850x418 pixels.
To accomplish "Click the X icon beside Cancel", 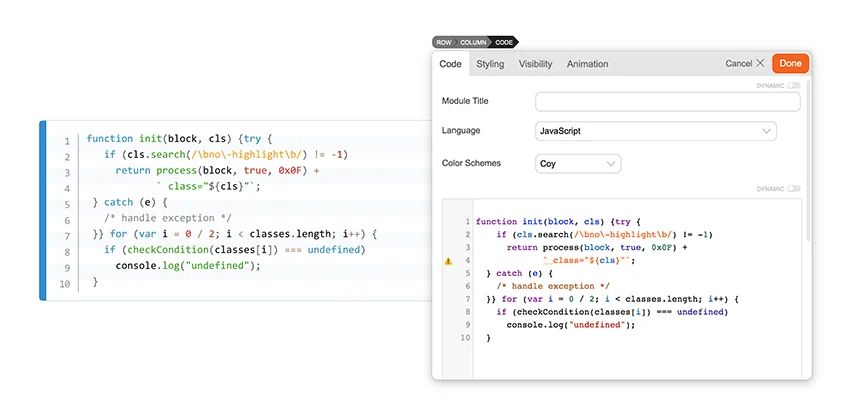I will (760, 63).
